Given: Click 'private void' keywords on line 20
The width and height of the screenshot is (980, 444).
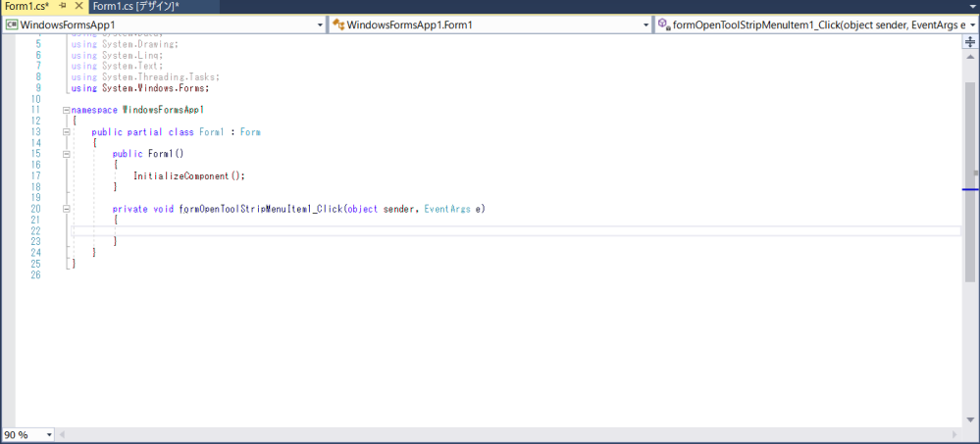Looking at the screenshot, I should [143, 209].
